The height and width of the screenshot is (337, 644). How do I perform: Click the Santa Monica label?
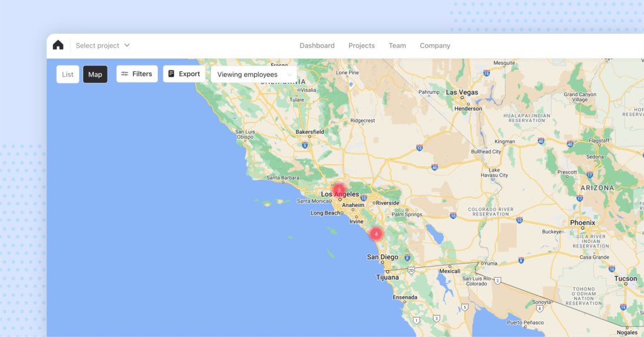tap(313, 201)
